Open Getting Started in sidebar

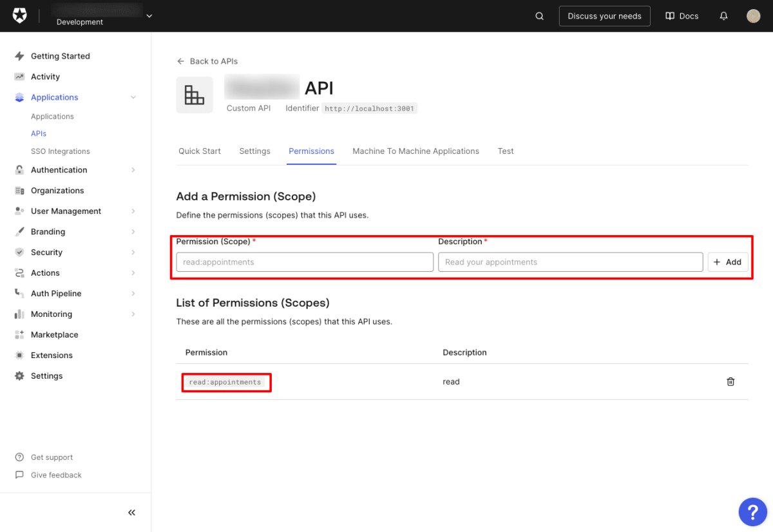pyautogui.click(x=61, y=56)
